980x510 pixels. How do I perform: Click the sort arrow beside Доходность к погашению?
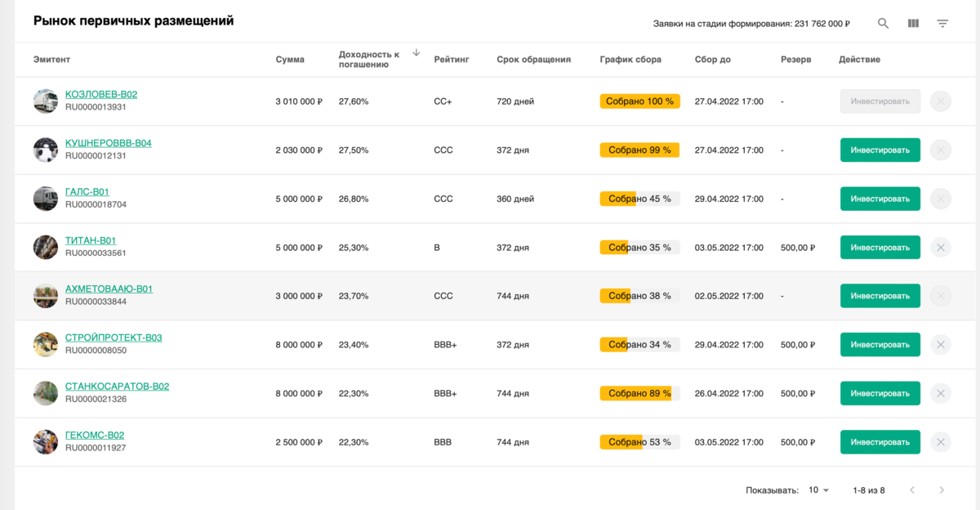(416, 53)
